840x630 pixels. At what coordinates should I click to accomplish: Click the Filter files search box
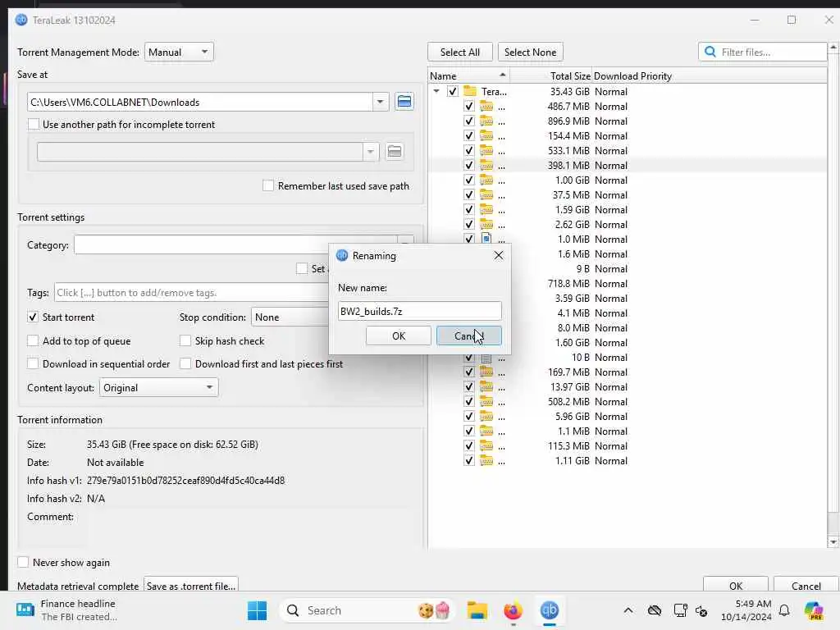coord(762,52)
